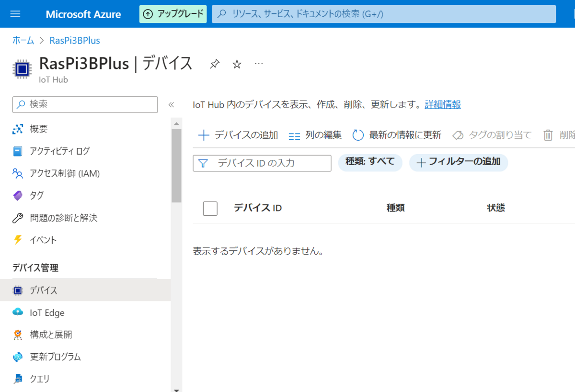Sort by 状態 column header
The height and width of the screenshot is (392, 575).
pos(496,208)
